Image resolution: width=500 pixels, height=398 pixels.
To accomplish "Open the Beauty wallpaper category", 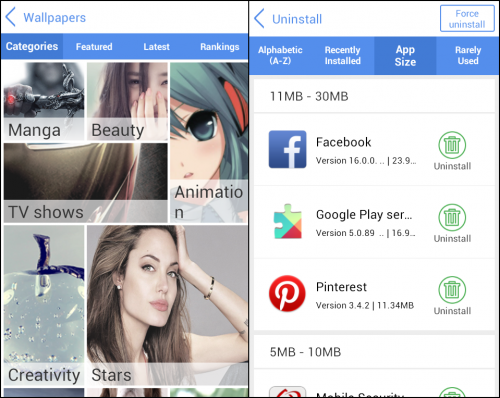I will click(127, 101).
